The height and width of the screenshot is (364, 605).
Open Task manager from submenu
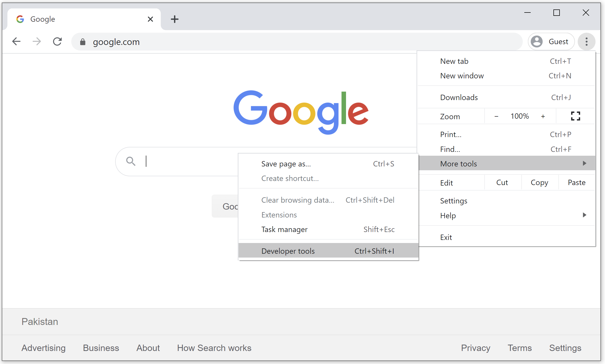point(284,229)
